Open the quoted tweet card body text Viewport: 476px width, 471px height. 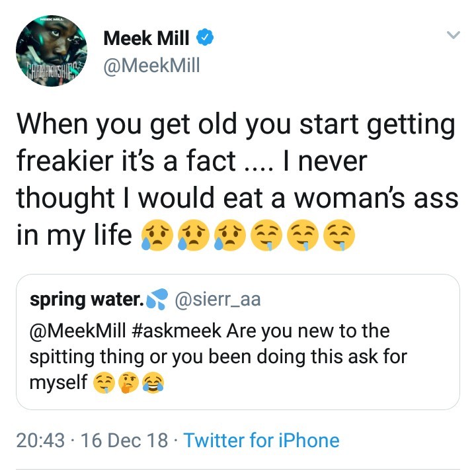[218, 357]
